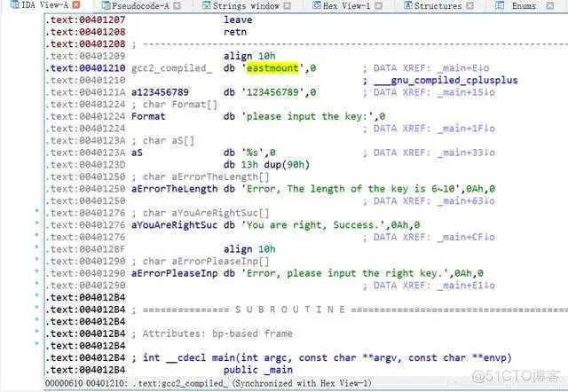Follow the DATA XREF _main+E1 reference
The width and height of the screenshot is (568, 392).
(434, 286)
